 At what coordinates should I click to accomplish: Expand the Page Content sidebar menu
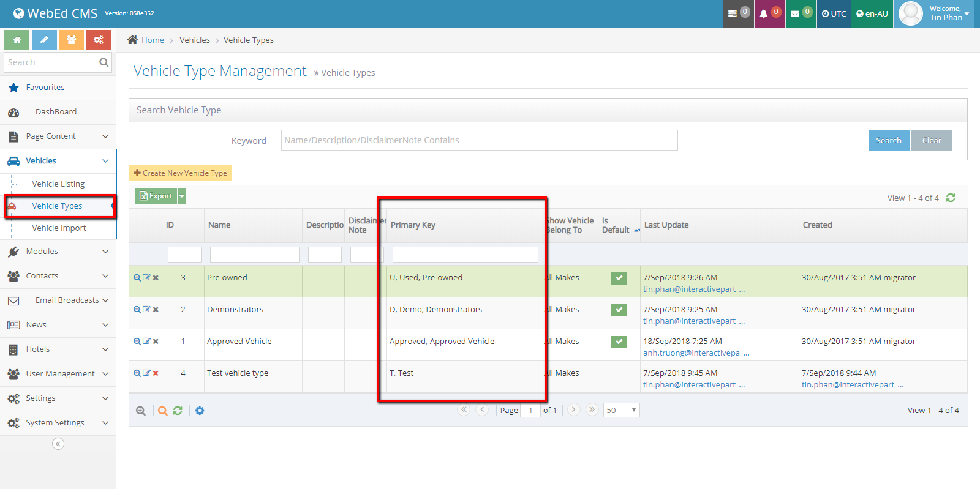point(58,136)
